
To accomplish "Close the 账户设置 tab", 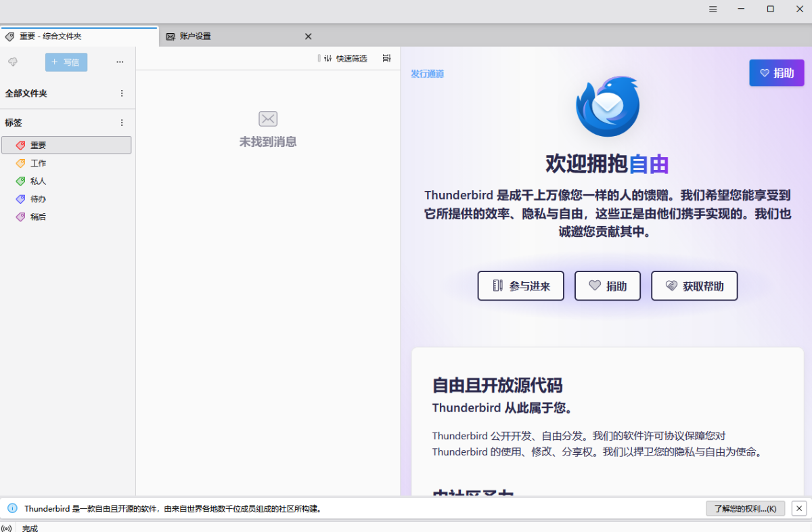I will point(308,37).
